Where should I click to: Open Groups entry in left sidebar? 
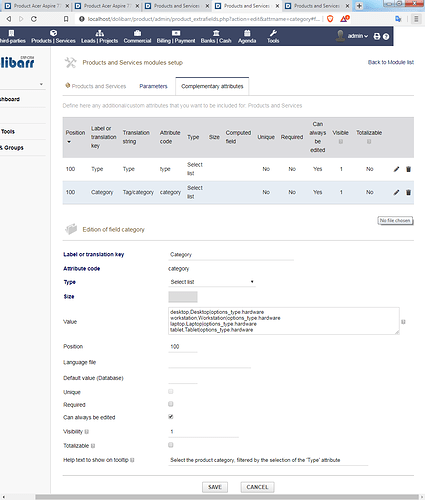point(12,148)
